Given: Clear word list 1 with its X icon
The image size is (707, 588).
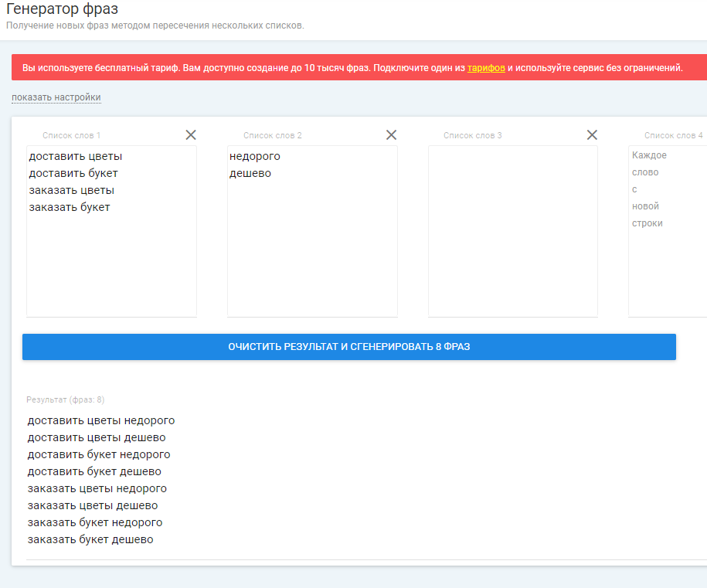Looking at the screenshot, I should (191, 135).
